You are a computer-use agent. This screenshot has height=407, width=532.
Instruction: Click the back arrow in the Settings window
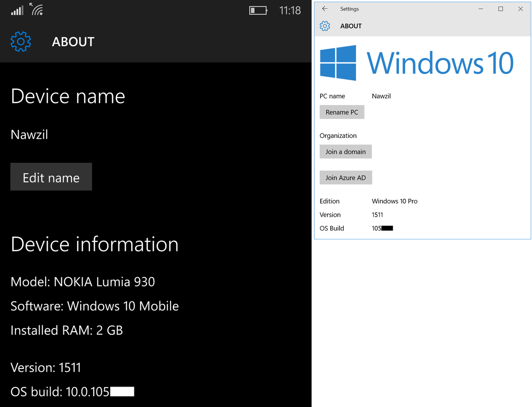[324, 8]
